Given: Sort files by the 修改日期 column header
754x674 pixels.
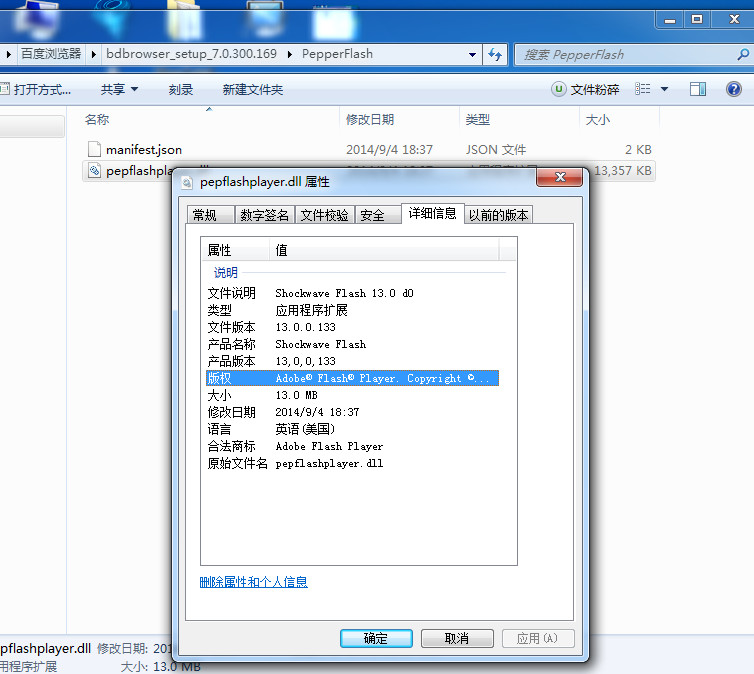Looking at the screenshot, I should [x=370, y=120].
